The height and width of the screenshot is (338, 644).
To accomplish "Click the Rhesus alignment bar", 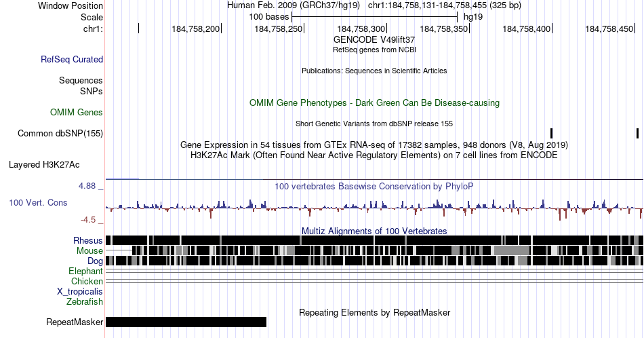I will (x=374, y=240).
